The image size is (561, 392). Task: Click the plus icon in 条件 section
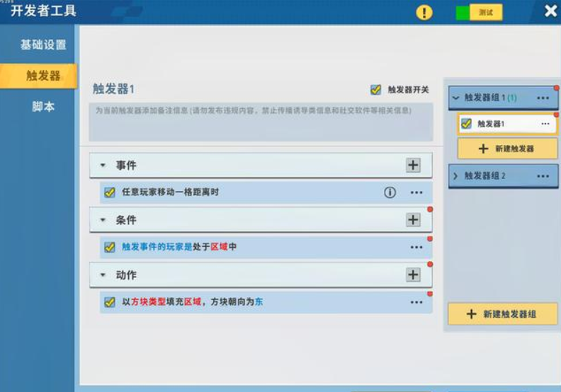click(413, 220)
